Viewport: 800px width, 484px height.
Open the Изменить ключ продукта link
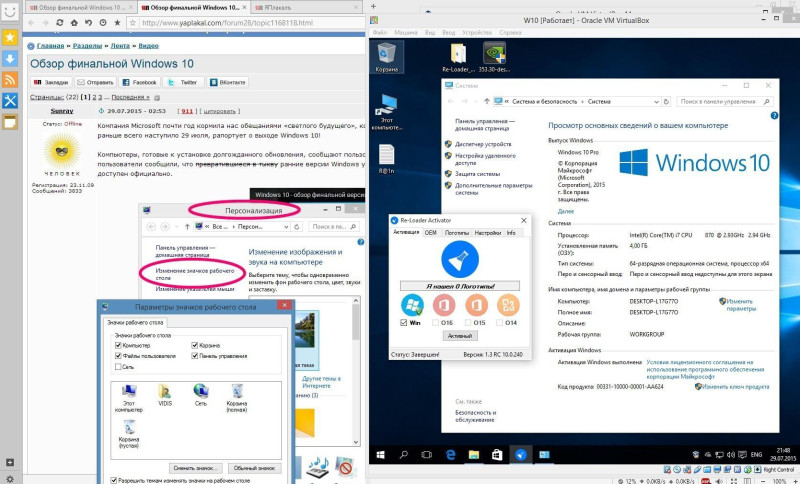(736, 387)
